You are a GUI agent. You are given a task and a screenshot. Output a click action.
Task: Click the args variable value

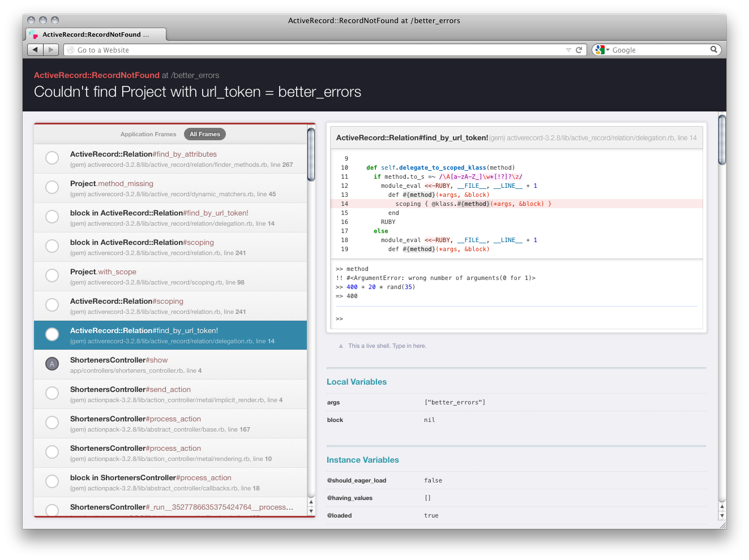pos(455,402)
